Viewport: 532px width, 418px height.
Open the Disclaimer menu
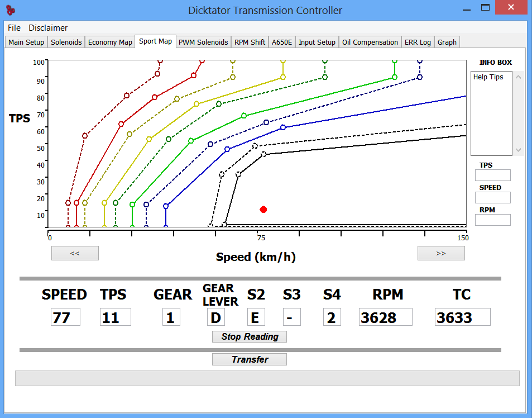(48, 28)
